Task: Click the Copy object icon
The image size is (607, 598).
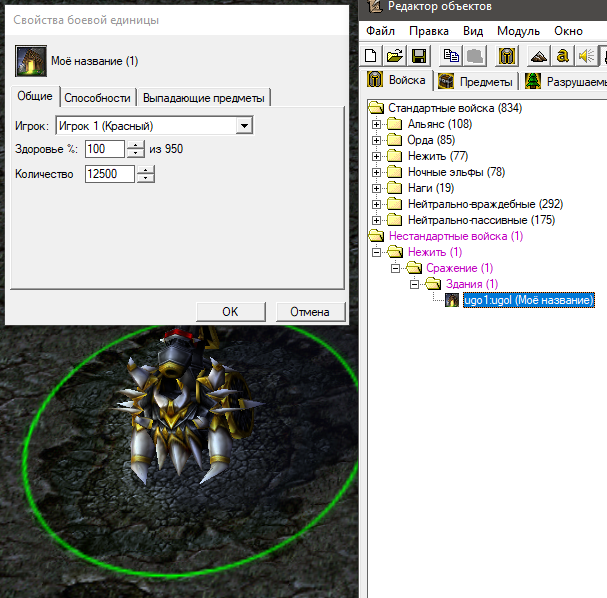Action: 451,56
